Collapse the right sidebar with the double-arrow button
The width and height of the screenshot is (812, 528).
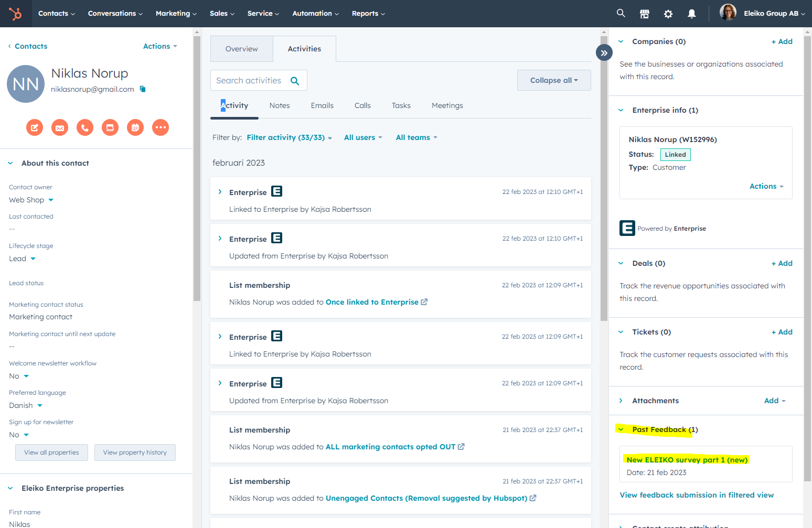click(x=604, y=52)
